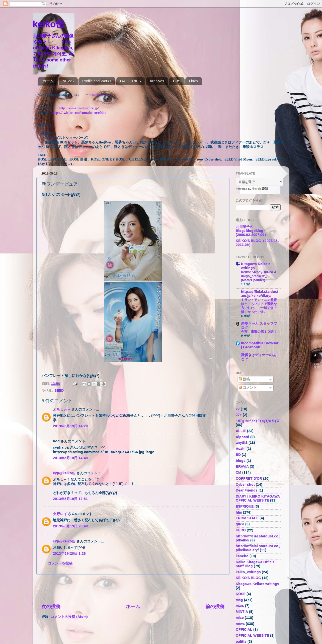The height and width of the screenshot is (644, 322).
Task: Click the Blogger logo icon in navbar
Action: (x=5, y=4)
